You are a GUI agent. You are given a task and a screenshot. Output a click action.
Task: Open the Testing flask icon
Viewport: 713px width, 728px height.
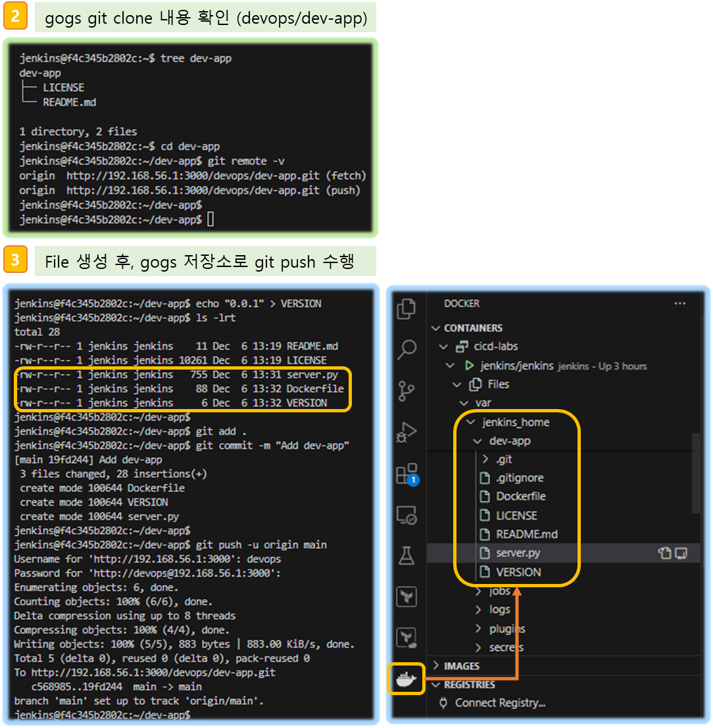click(x=406, y=555)
